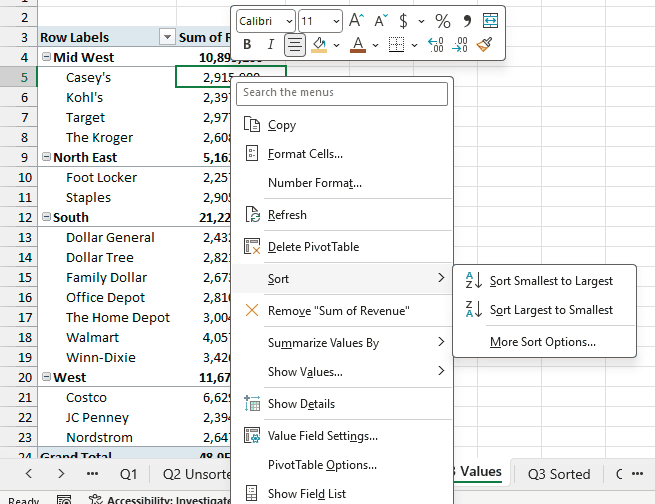This screenshot has width=655, height=504.
Task: Select the Walmart cell
Action: (x=107, y=337)
